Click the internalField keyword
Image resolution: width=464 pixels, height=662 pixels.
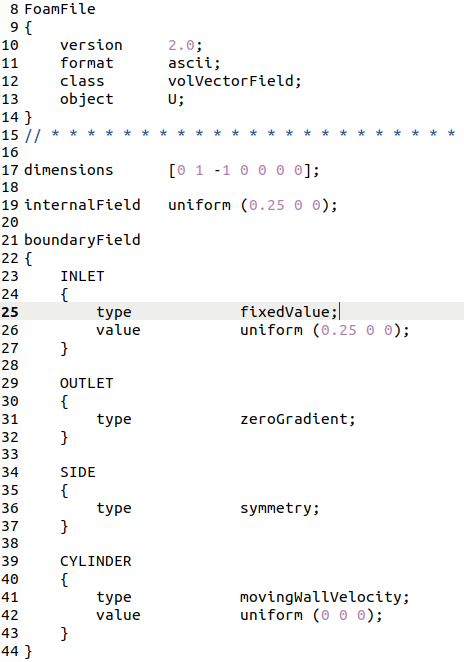82,205
